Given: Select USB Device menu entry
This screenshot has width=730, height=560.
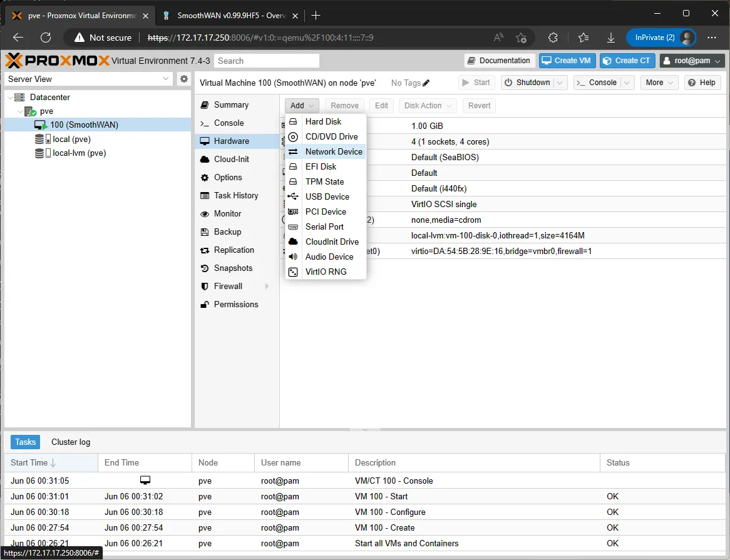Looking at the screenshot, I should click(326, 196).
